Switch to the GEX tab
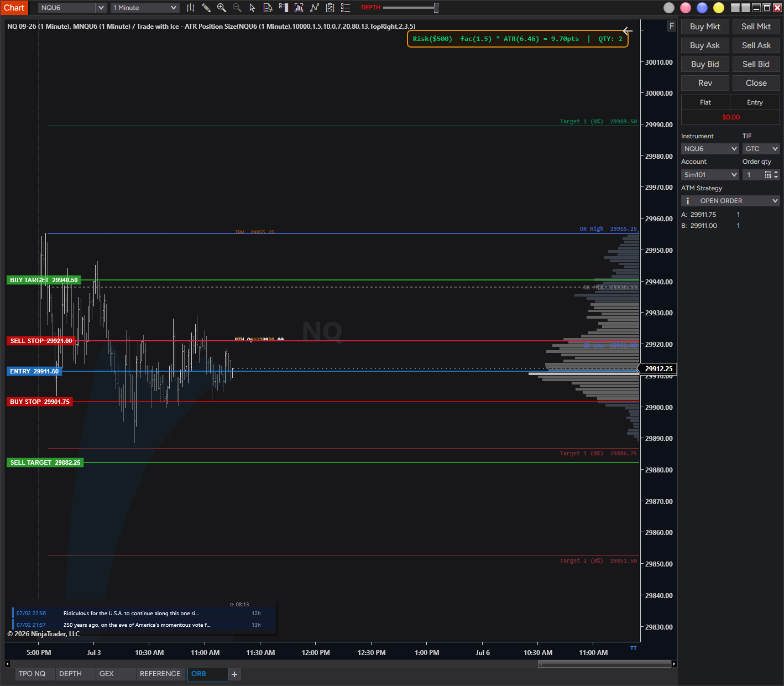The image size is (784, 686). coord(107,674)
